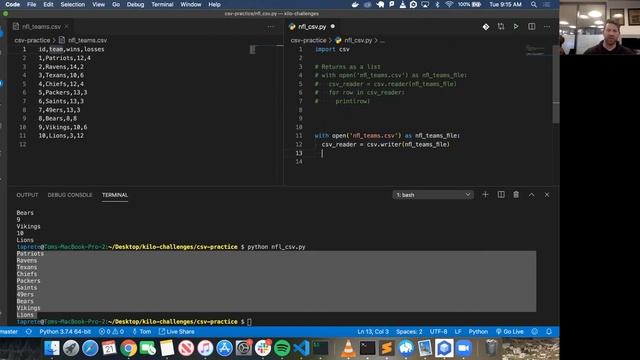
Task: Change language mode Python in status bar
Action: [478, 331]
